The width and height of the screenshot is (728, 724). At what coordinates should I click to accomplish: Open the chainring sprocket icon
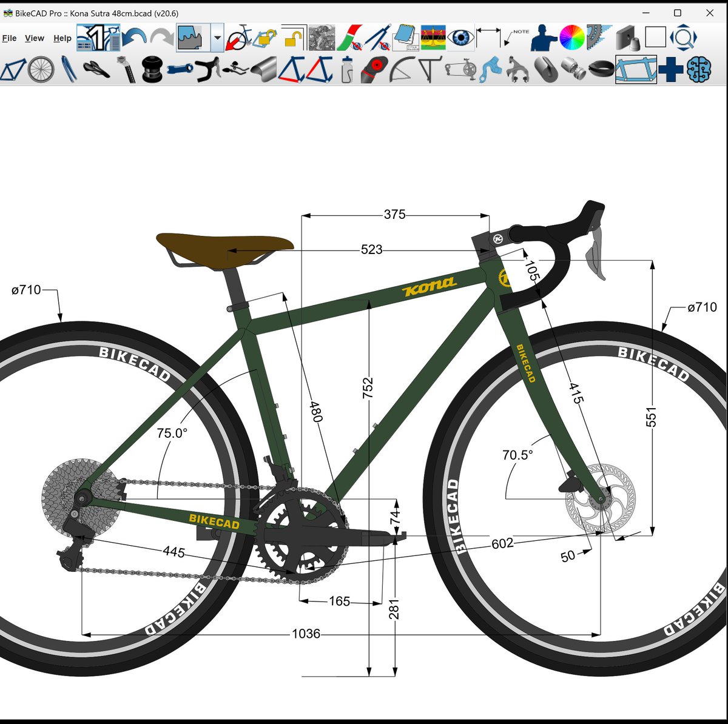pyautogui.click(x=599, y=38)
